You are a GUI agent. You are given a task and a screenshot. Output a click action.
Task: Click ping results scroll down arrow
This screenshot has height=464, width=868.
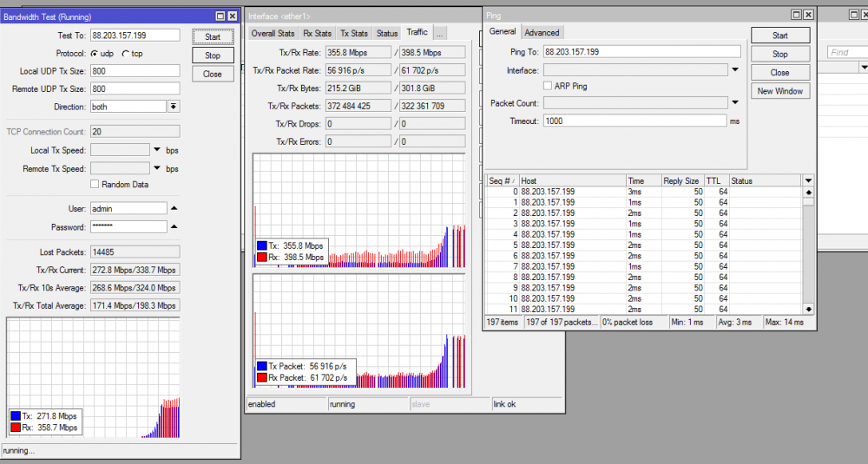click(808, 309)
